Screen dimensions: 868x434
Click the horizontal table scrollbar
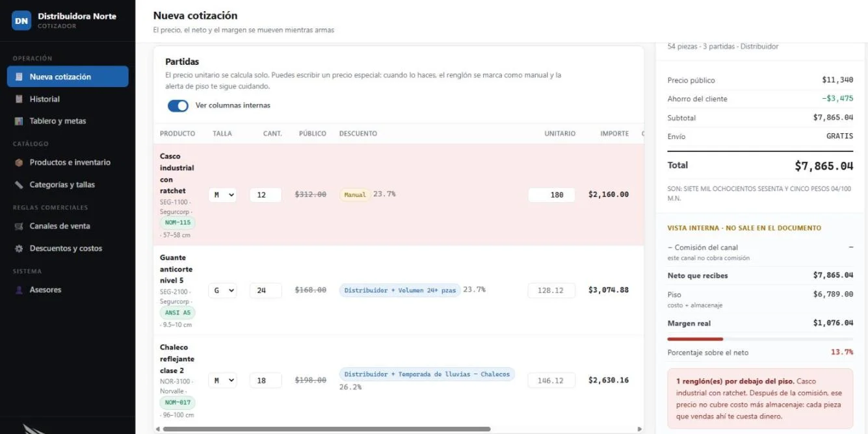click(326, 429)
